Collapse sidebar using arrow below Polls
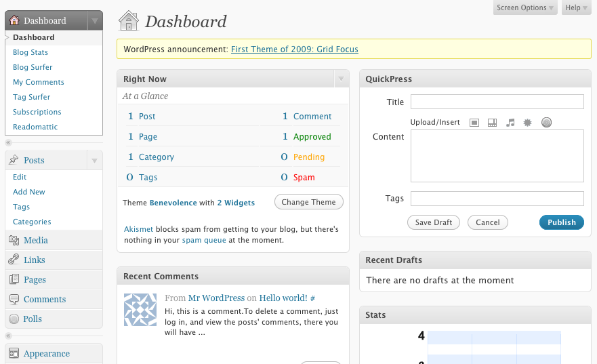This screenshot has height=364, width=597. 8,336
